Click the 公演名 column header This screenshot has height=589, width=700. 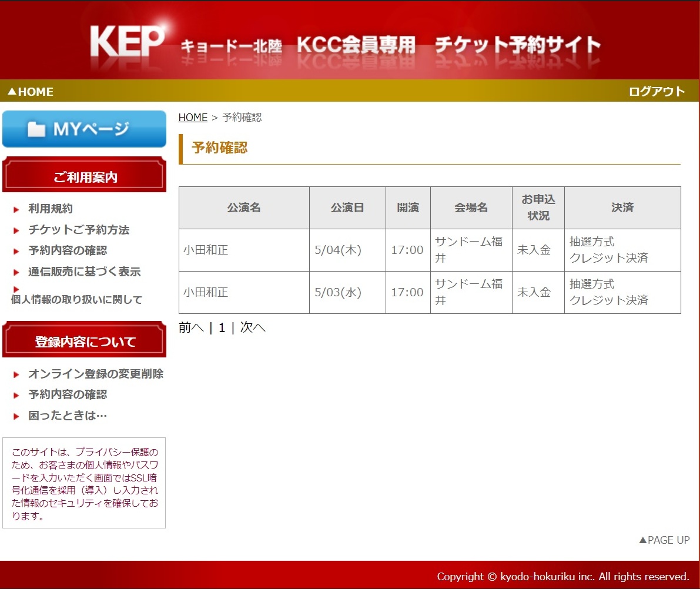244,208
